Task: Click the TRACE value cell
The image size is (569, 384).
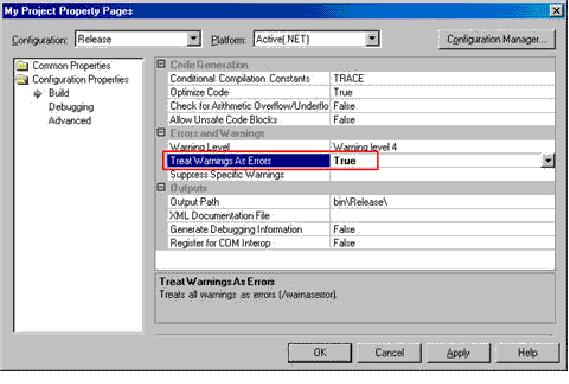Action: (442, 78)
